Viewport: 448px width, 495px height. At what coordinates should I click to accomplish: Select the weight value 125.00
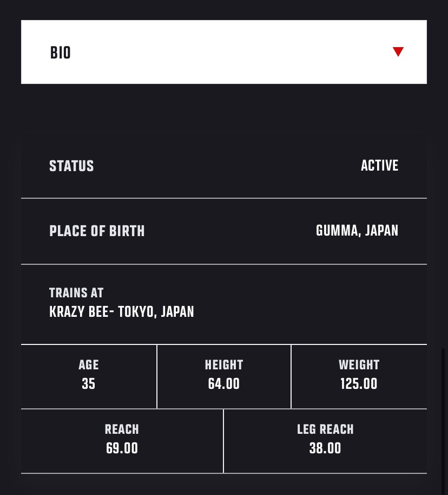point(359,384)
